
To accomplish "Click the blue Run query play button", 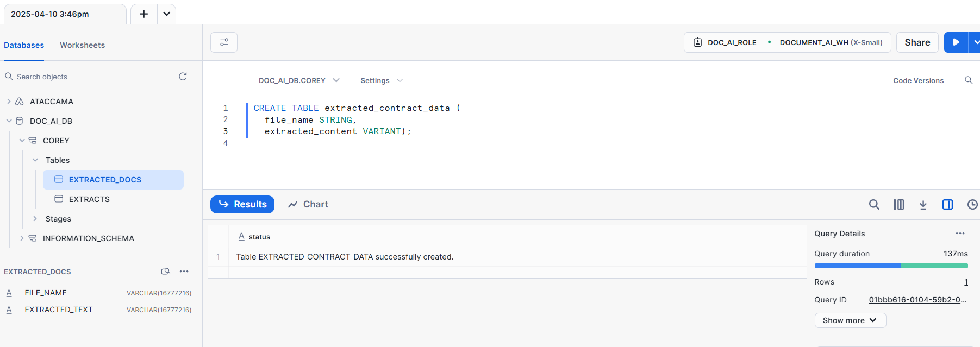I will 956,42.
